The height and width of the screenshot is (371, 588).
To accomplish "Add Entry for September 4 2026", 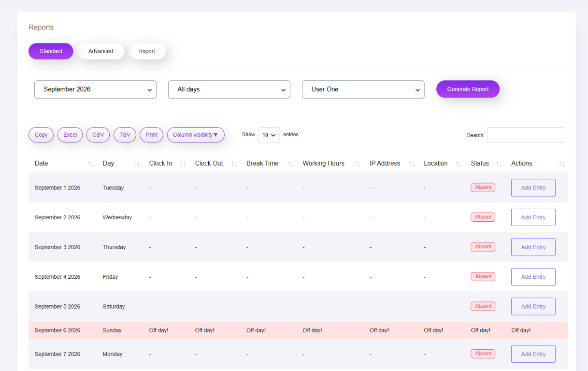I will [533, 277].
